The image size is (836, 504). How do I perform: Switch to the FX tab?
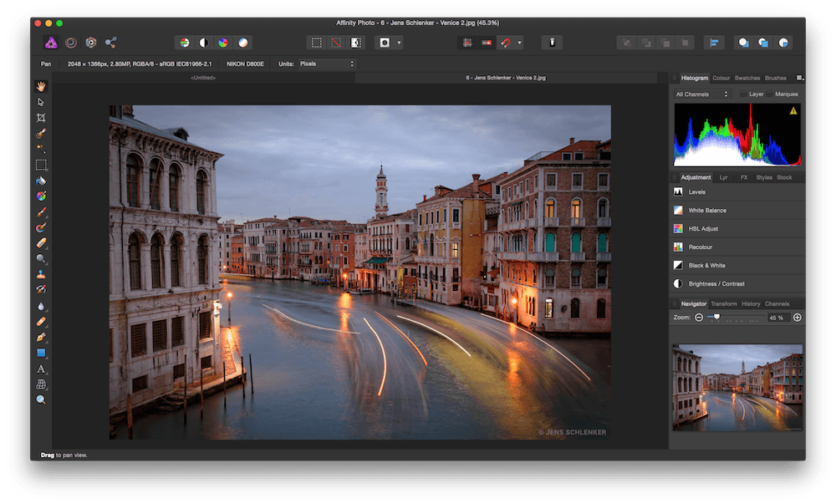pyautogui.click(x=744, y=177)
